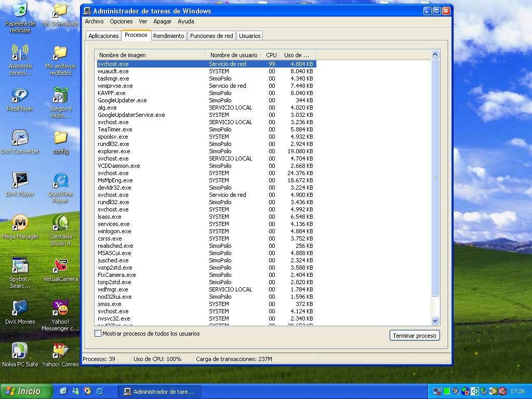Screen dimensions: 532x399
Task: Sort by Nombre de usuario column
Action: tap(234, 55)
